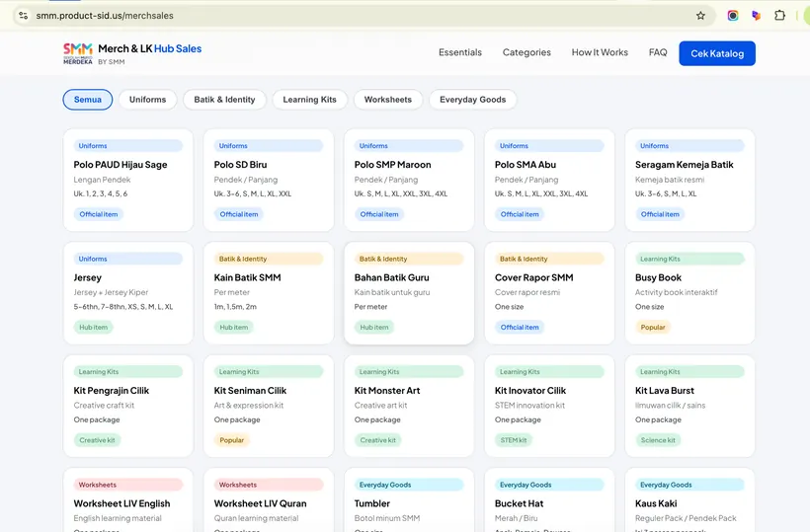Select the Kit Inovator Cilik title
The image size is (810, 532).
coord(530,391)
